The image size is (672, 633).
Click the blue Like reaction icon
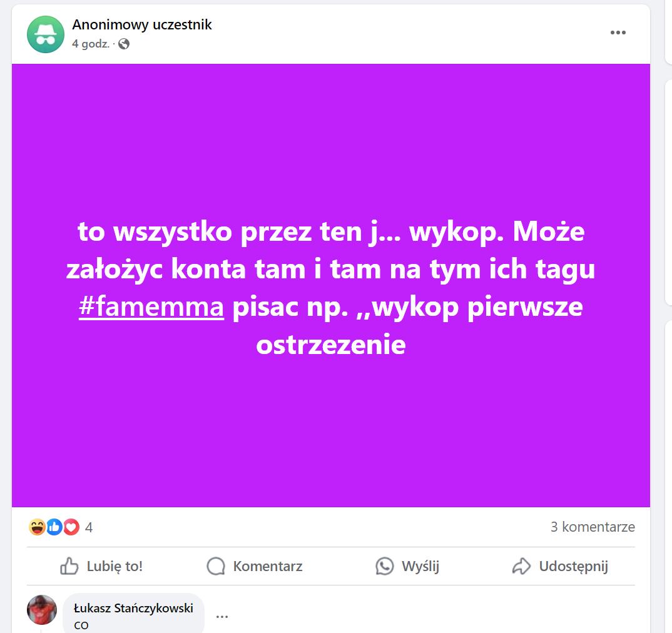54,527
